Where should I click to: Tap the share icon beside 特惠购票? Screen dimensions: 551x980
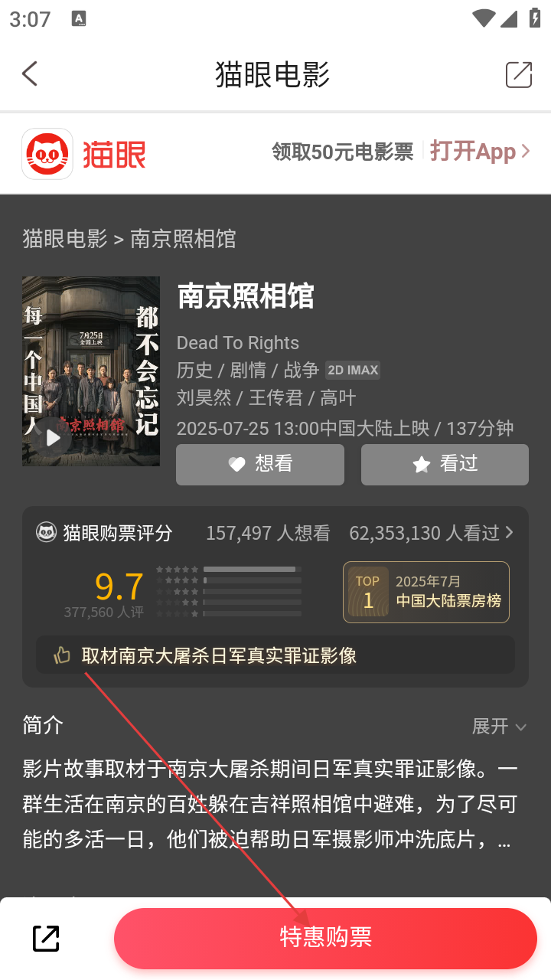tap(46, 938)
